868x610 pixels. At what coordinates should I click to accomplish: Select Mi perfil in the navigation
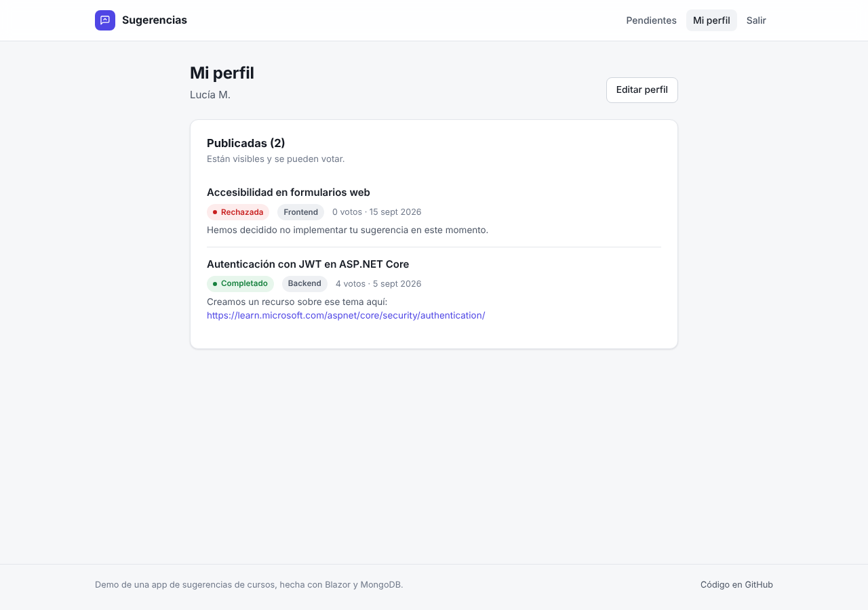point(711,20)
